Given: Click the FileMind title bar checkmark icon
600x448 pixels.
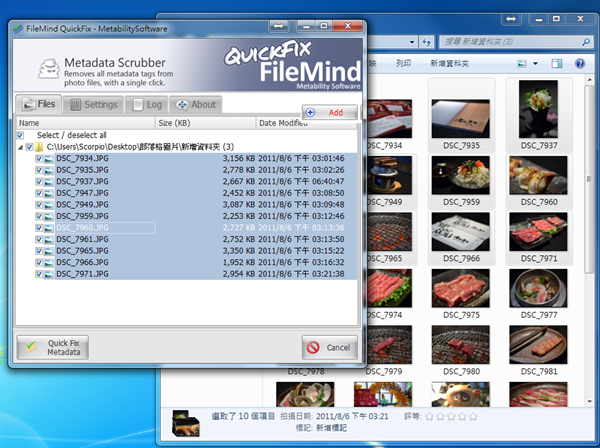Looking at the screenshot, I should click(x=18, y=28).
